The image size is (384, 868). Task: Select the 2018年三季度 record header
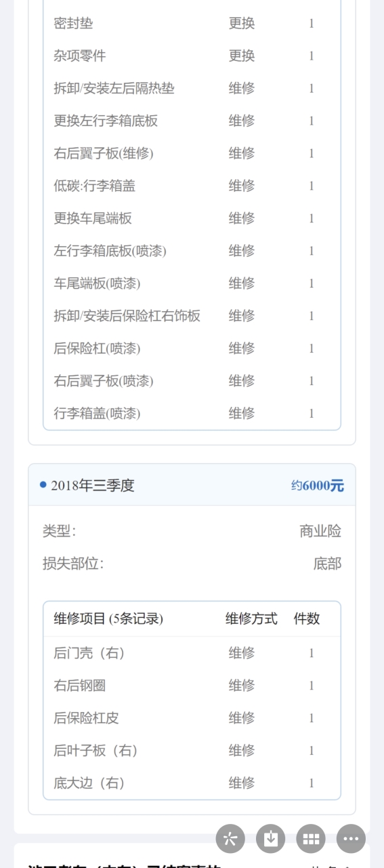point(192,486)
